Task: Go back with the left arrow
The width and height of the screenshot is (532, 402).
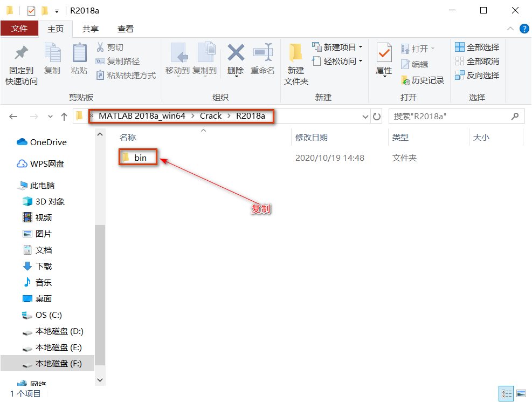Action: [13, 117]
